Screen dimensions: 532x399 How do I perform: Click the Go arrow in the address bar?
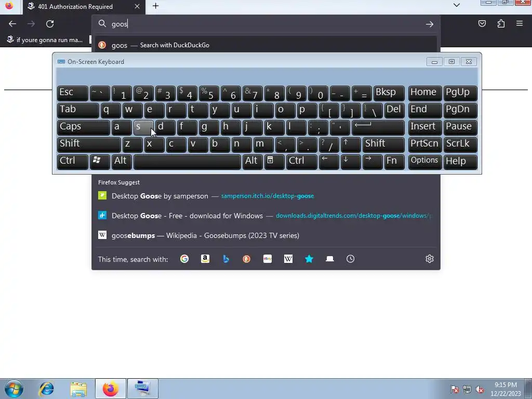(x=430, y=24)
